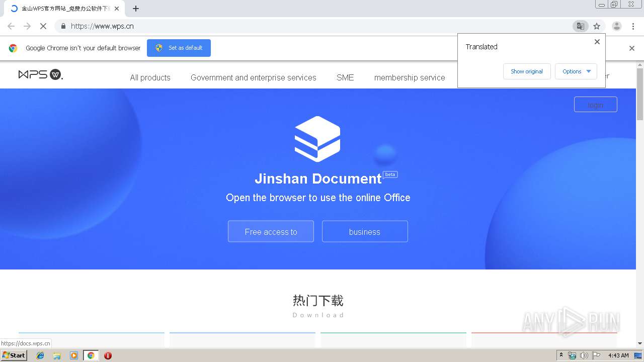Click the Free access to button

271,231
